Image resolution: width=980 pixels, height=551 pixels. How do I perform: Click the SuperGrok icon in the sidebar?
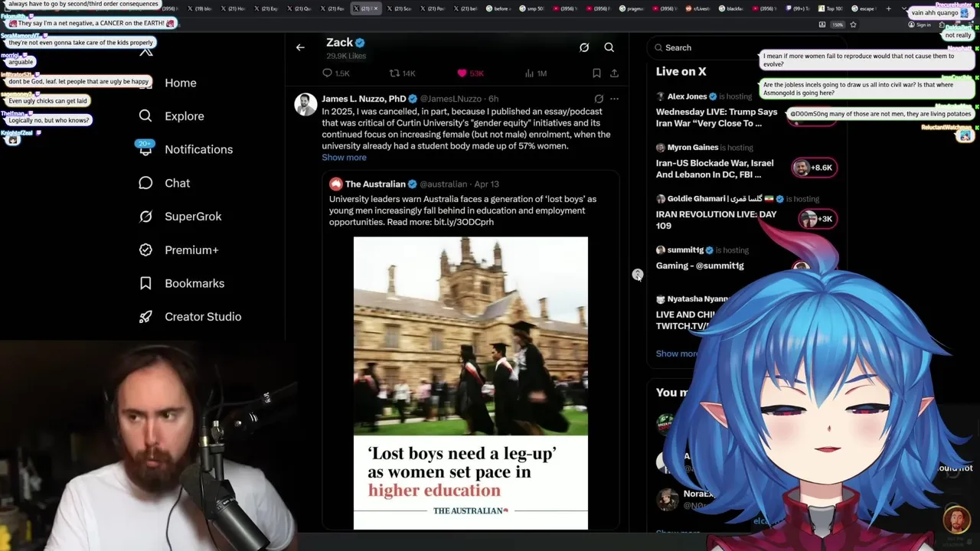(145, 217)
